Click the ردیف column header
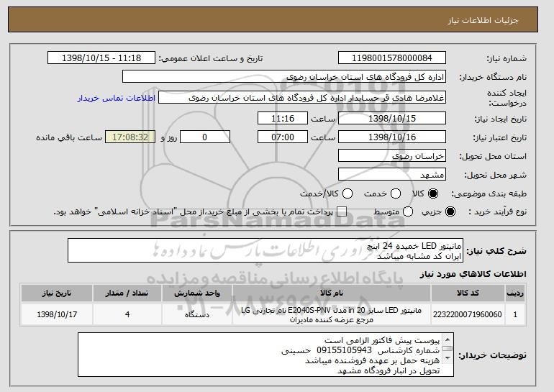The height and width of the screenshot is (392, 554). (515, 293)
